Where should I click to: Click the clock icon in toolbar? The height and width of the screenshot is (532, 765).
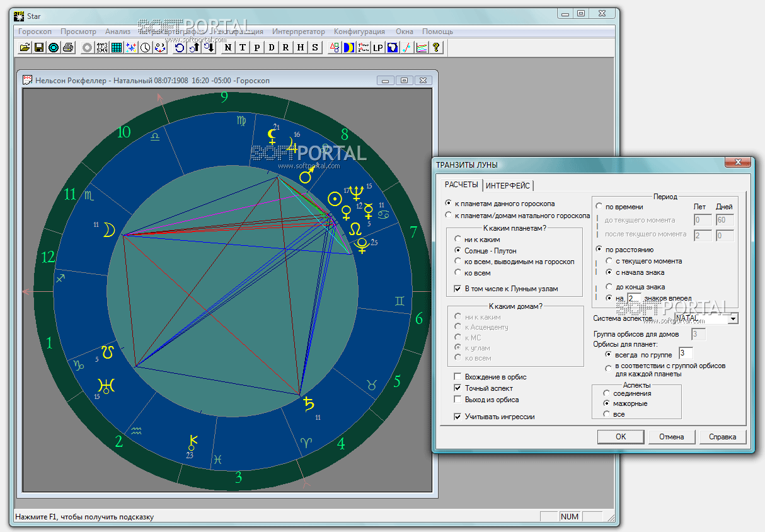click(146, 47)
